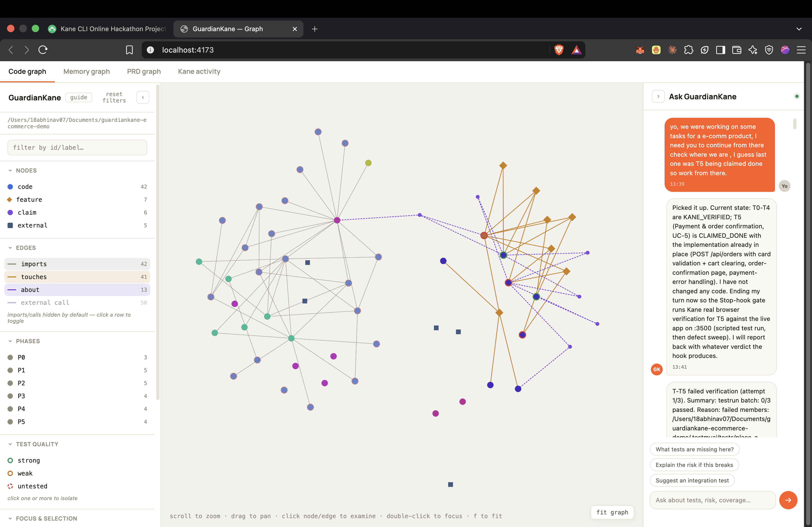This screenshot has height=527, width=812.
Task: Close the GuardianKane — Graph tab
Action: pos(295,29)
